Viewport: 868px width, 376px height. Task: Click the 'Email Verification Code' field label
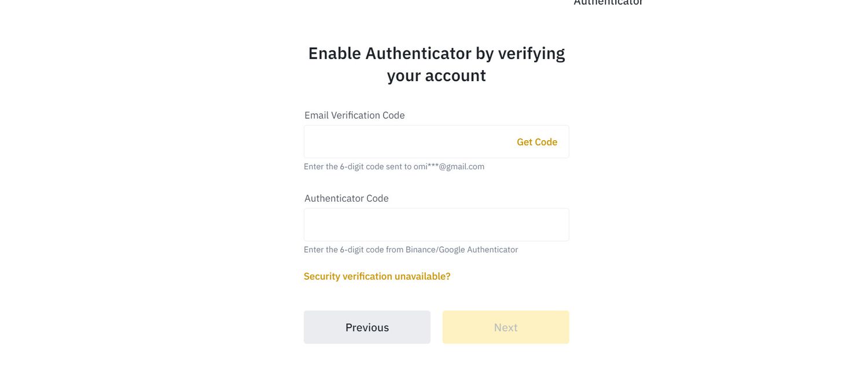tap(354, 115)
